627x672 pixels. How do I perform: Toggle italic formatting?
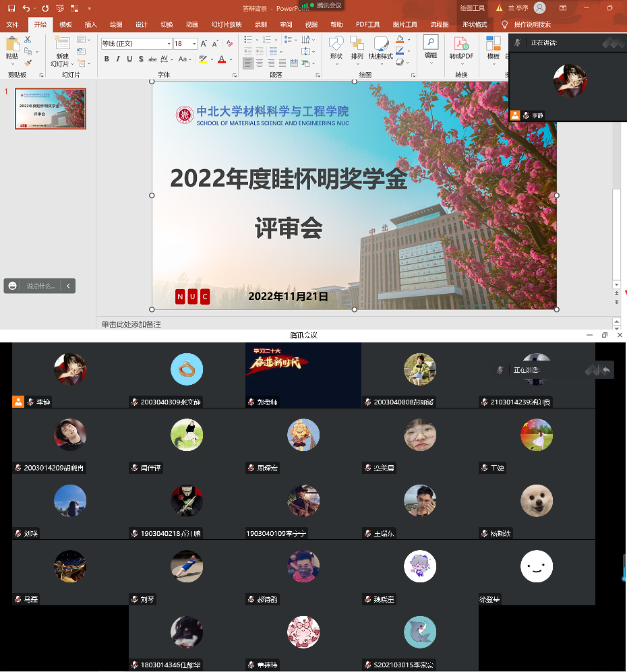118,59
